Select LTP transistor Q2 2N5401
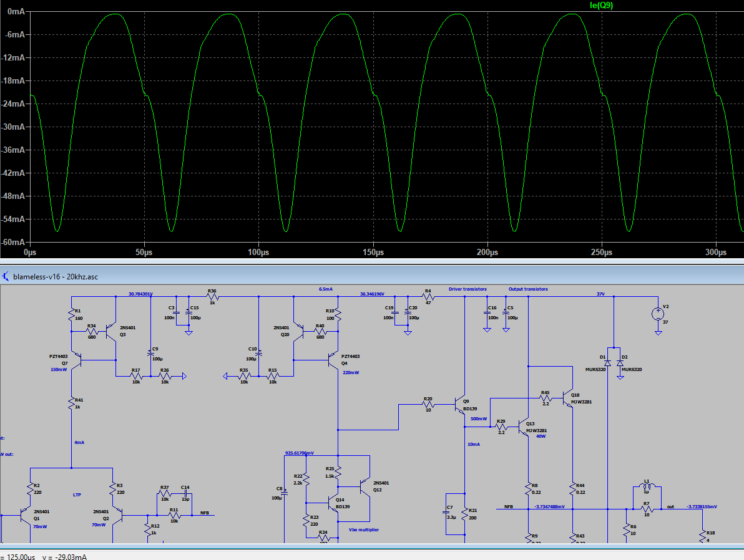Image resolution: width=744 pixels, height=560 pixels. (118, 516)
